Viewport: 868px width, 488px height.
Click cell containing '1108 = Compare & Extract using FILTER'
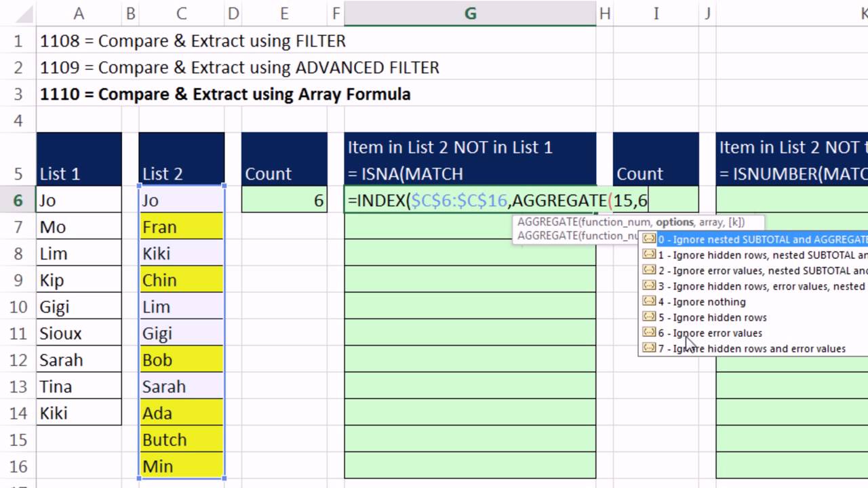193,41
